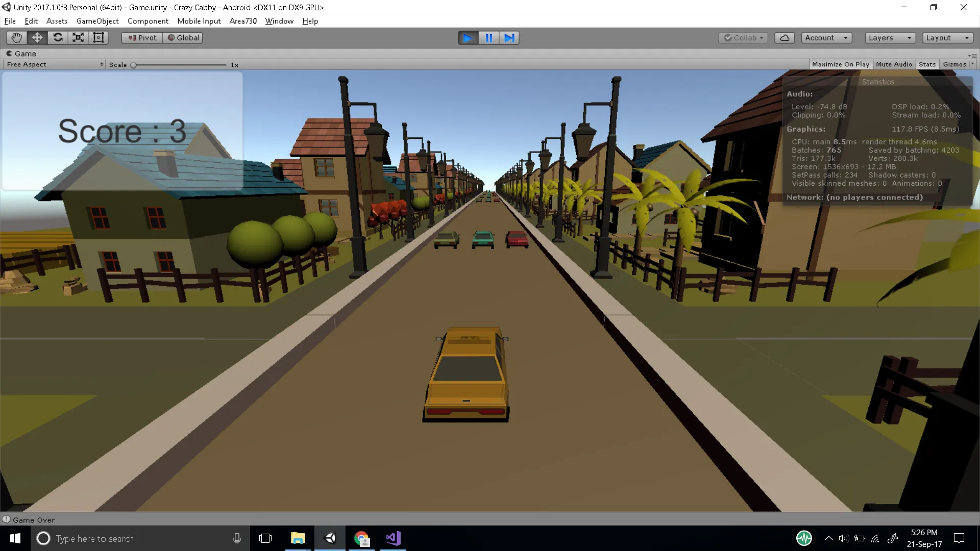Hide the Stats overlay
This screenshot has width=980, height=551.
(927, 64)
